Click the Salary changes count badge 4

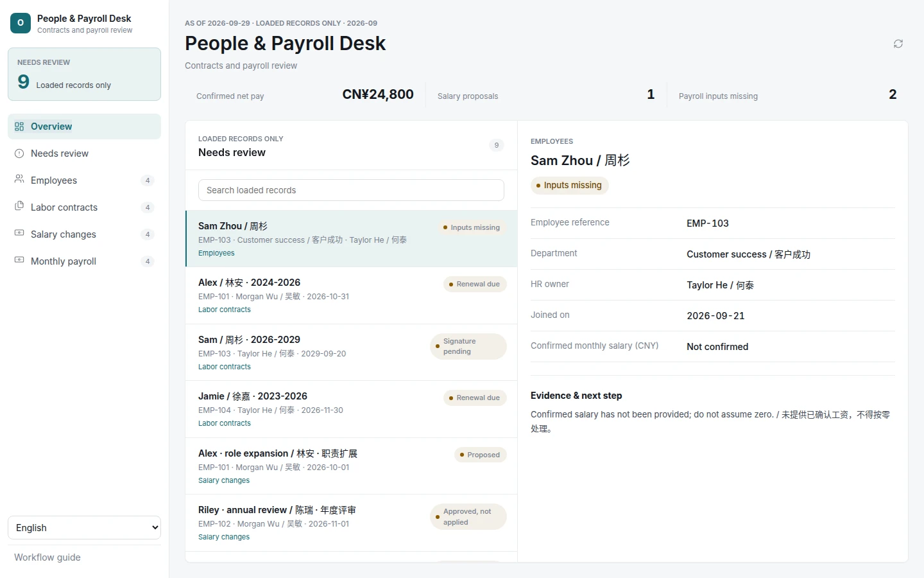(x=148, y=234)
